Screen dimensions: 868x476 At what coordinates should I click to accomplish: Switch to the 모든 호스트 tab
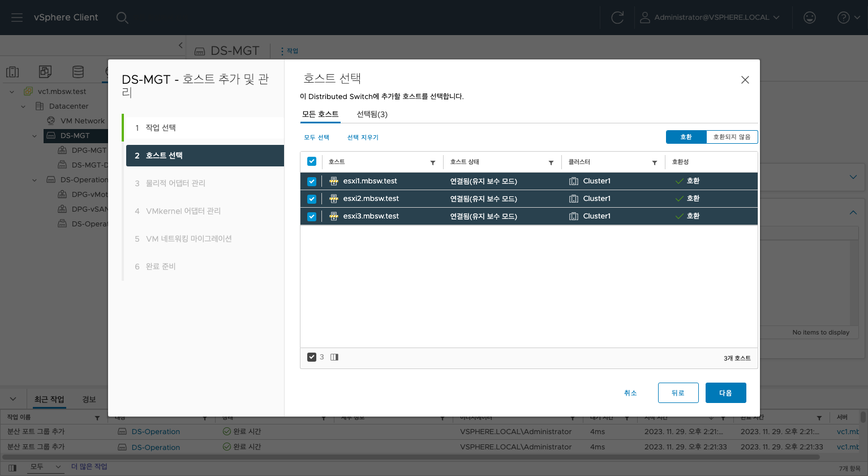coord(320,114)
